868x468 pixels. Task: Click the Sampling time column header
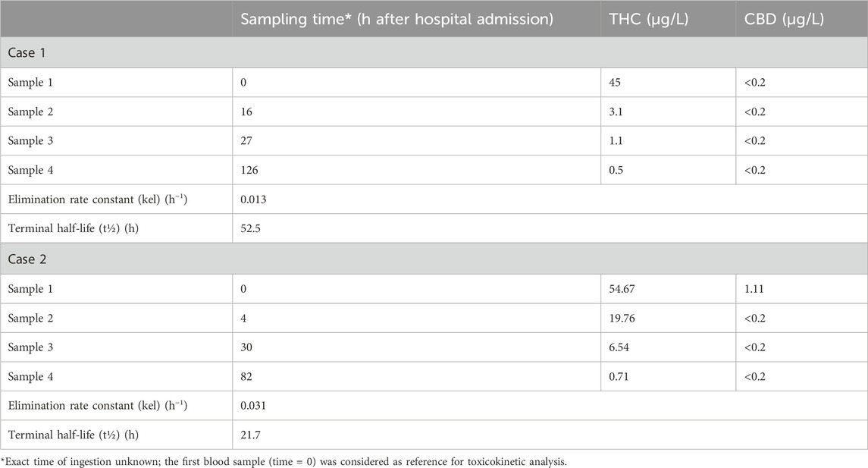[x=396, y=19]
